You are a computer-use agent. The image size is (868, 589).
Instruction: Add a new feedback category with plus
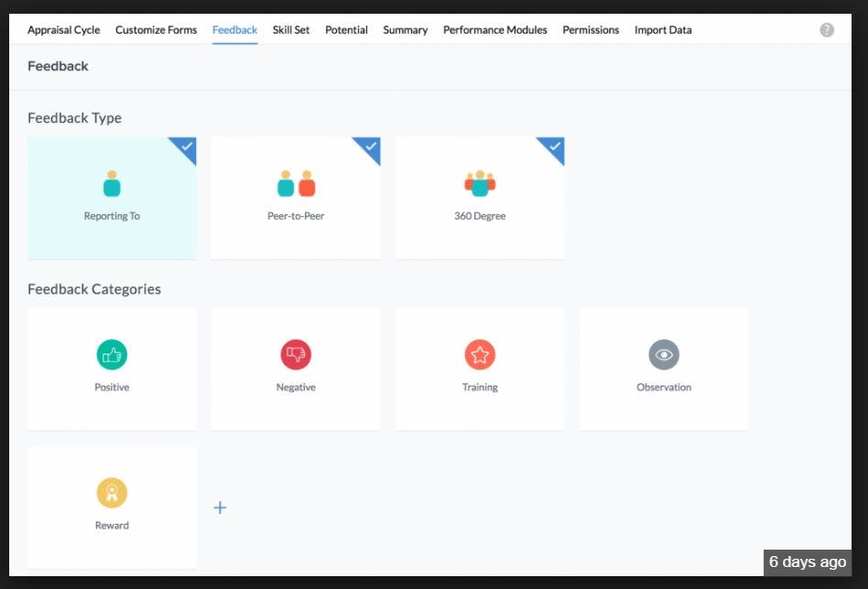click(220, 507)
